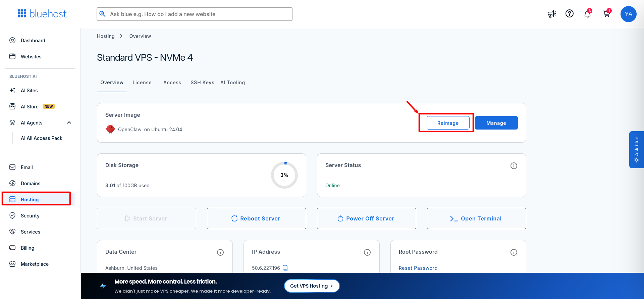Click the bluehost logo
Viewport: 644px width, 299px height.
[42, 14]
